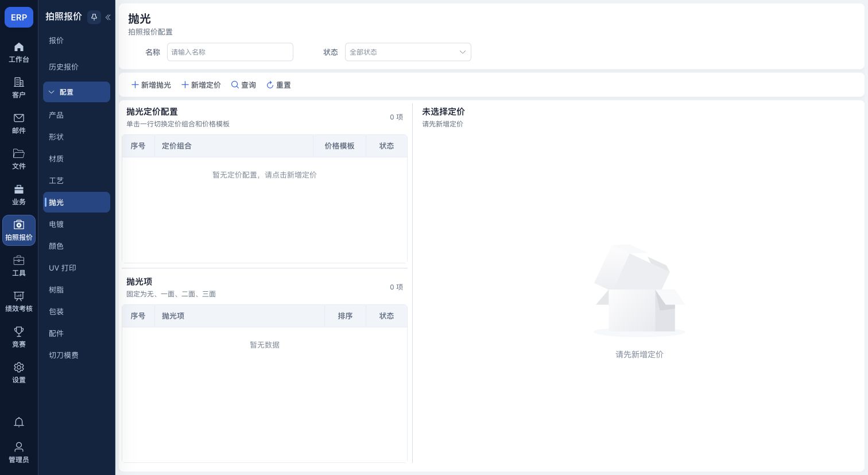Collapse the sidebar with double-chevron icon

click(x=108, y=17)
